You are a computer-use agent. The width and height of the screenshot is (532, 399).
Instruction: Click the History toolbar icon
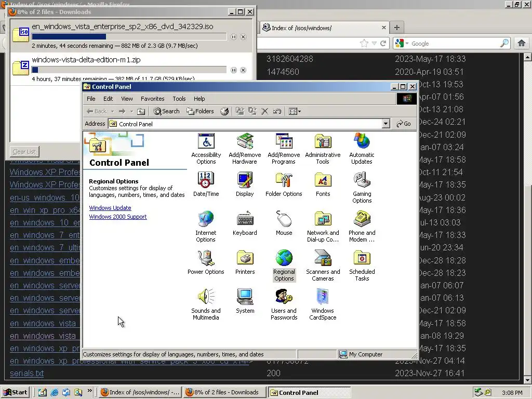pos(224,111)
